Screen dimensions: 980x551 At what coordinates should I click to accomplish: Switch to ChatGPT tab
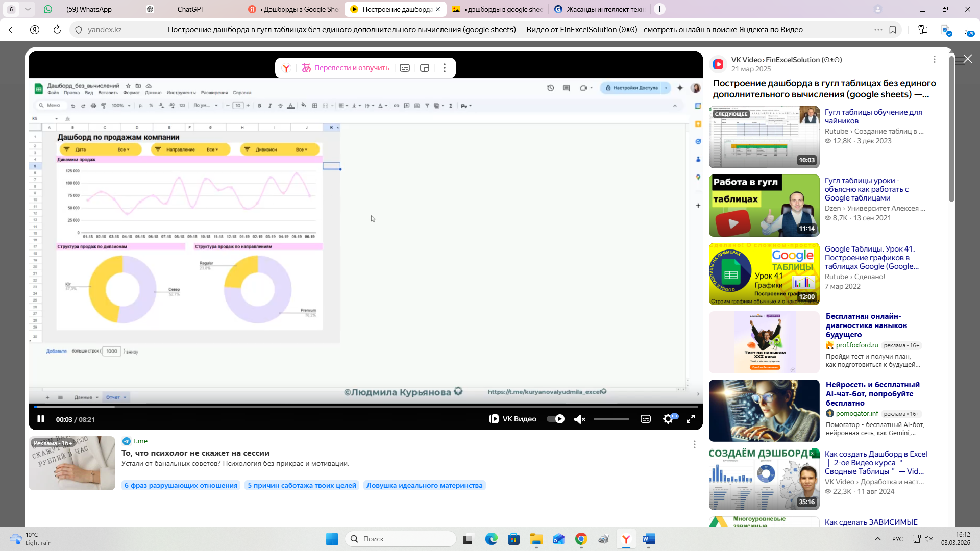pyautogui.click(x=191, y=9)
